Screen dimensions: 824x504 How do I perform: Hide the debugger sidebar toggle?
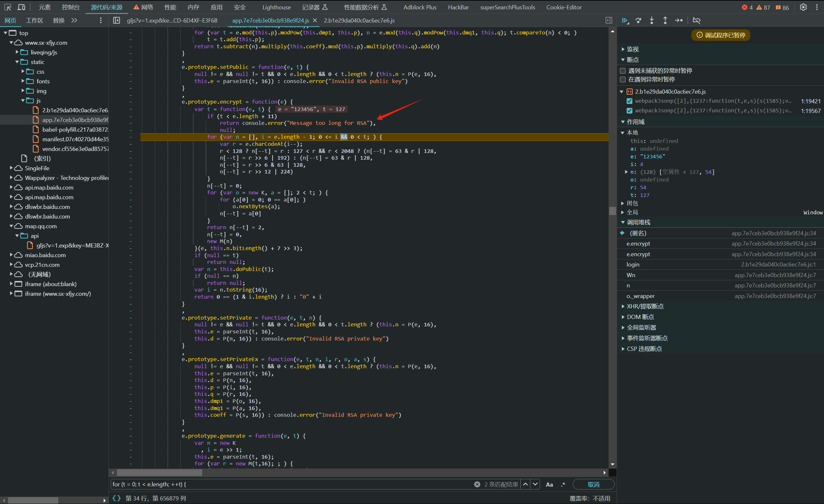(609, 20)
